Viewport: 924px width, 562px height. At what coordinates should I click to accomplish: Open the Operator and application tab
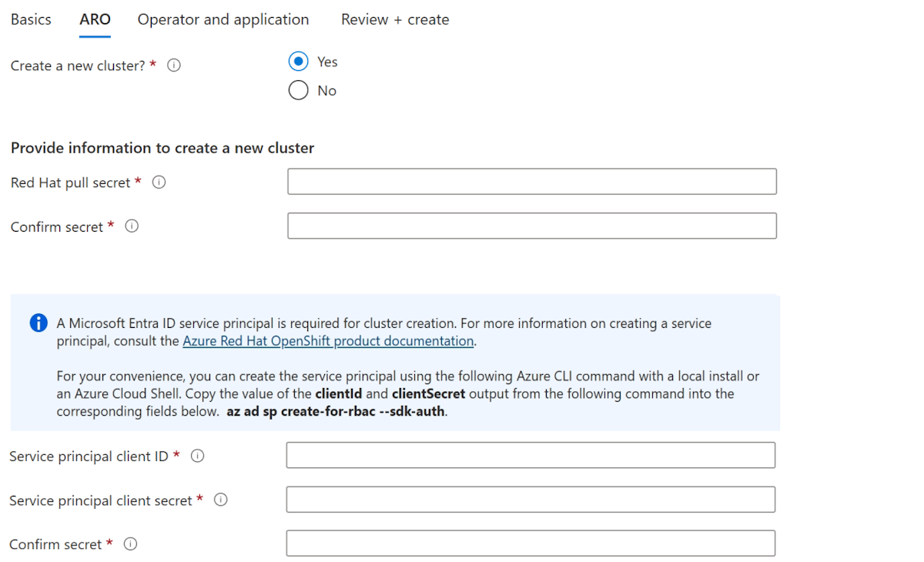pyautogui.click(x=223, y=19)
